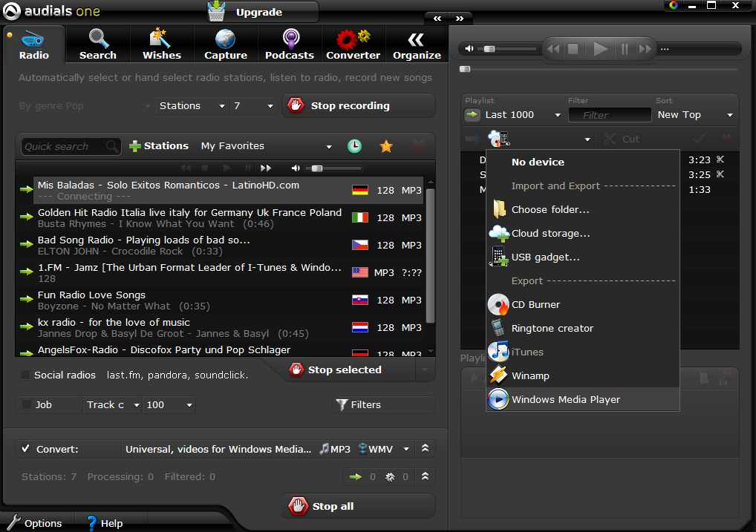The width and height of the screenshot is (756, 532).
Task: Click main player fast-forward button
Action: (x=645, y=49)
